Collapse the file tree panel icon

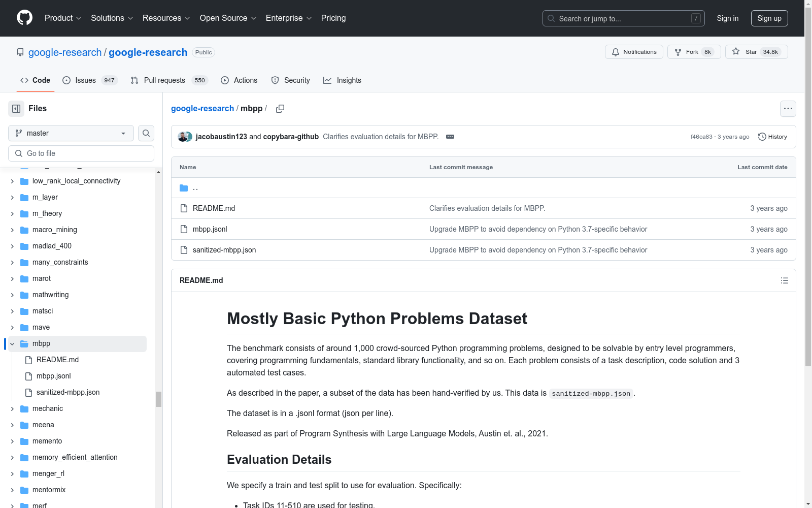16,109
